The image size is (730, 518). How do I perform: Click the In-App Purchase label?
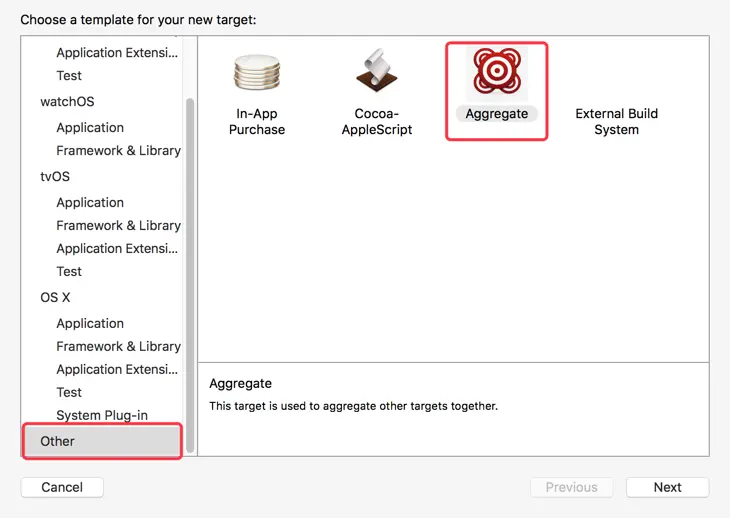tap(257, 121)
